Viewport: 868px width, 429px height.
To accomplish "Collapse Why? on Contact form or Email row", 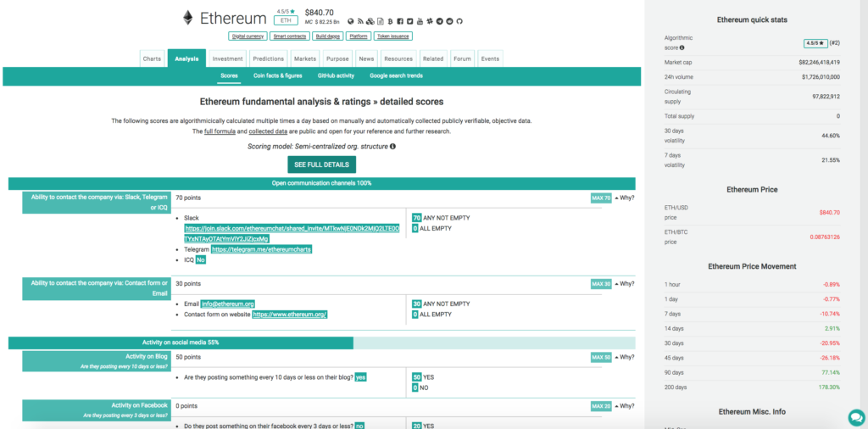I will pos(624,283).
